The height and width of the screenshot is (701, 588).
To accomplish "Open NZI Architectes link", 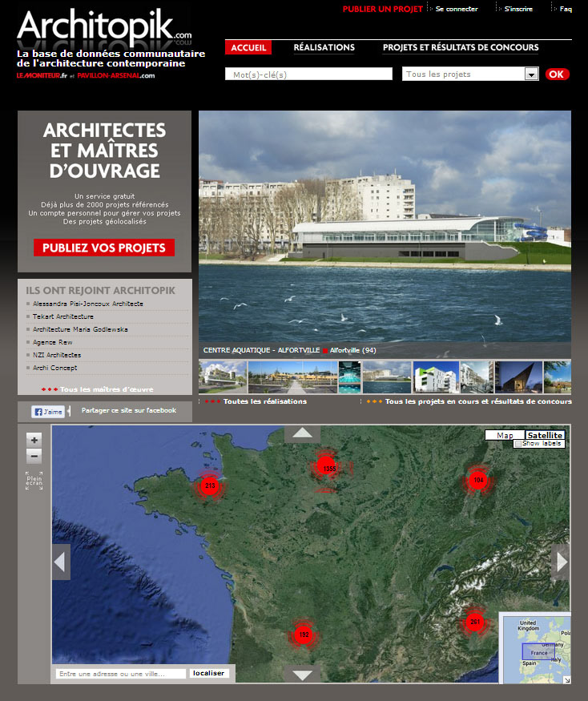I will tap(57, 355).
